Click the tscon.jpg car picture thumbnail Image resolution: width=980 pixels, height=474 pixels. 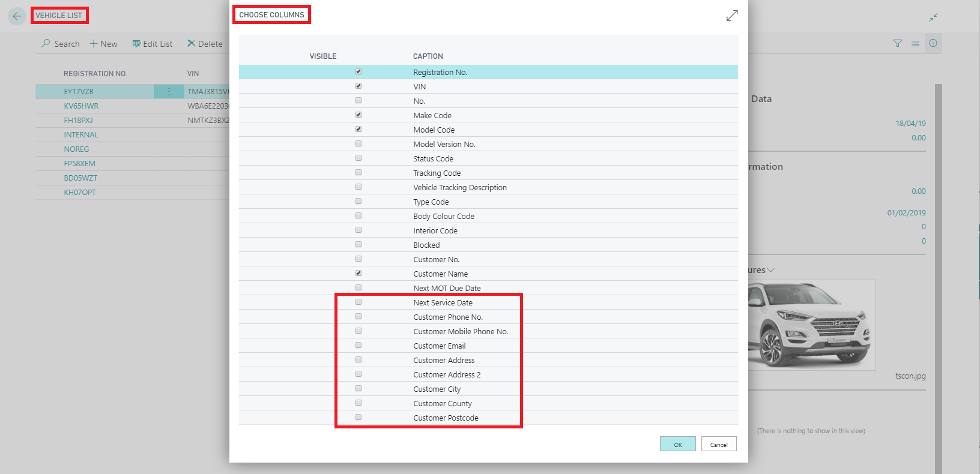click(811, 325)
